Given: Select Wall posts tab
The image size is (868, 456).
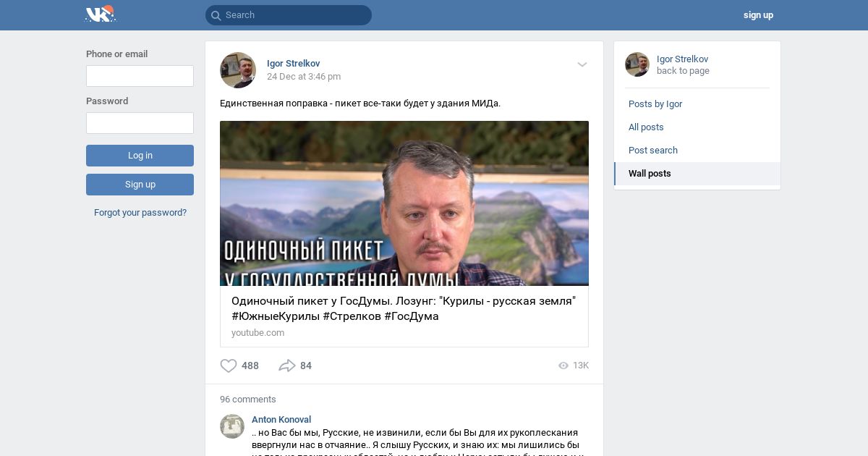Looking at the screenshot, I should pyautogui.click(x=697, y=174).
